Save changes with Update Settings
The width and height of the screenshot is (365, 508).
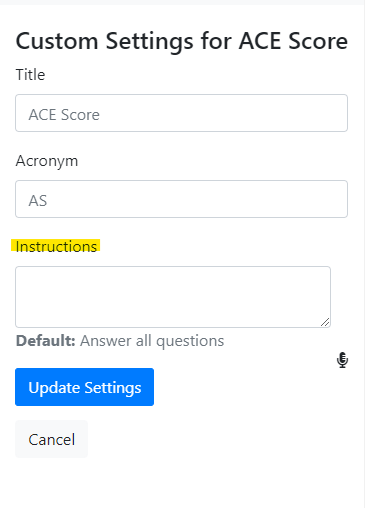coord(84,387)
